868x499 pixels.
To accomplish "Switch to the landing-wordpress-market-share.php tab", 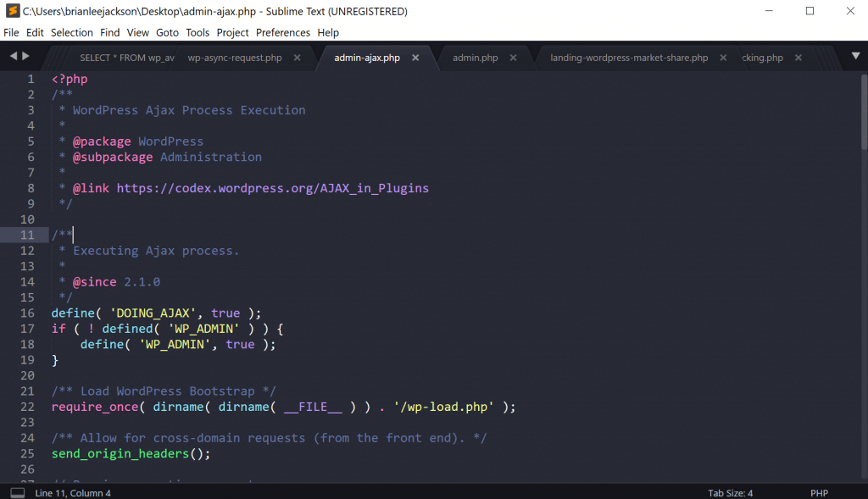I will point(628,58).
